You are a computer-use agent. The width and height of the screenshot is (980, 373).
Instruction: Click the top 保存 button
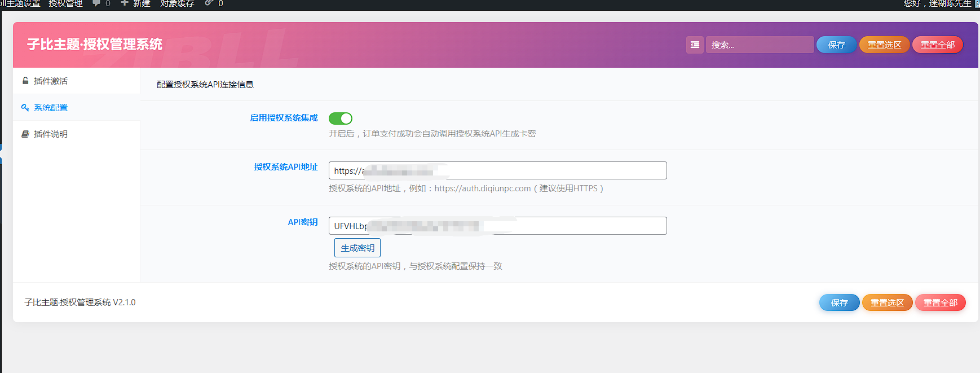[x=836, y=45]
